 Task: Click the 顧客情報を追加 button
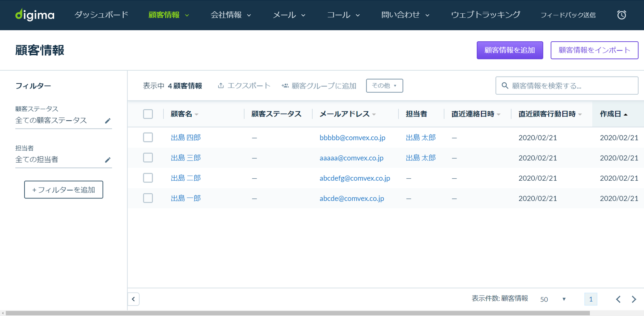click(510, 50)
